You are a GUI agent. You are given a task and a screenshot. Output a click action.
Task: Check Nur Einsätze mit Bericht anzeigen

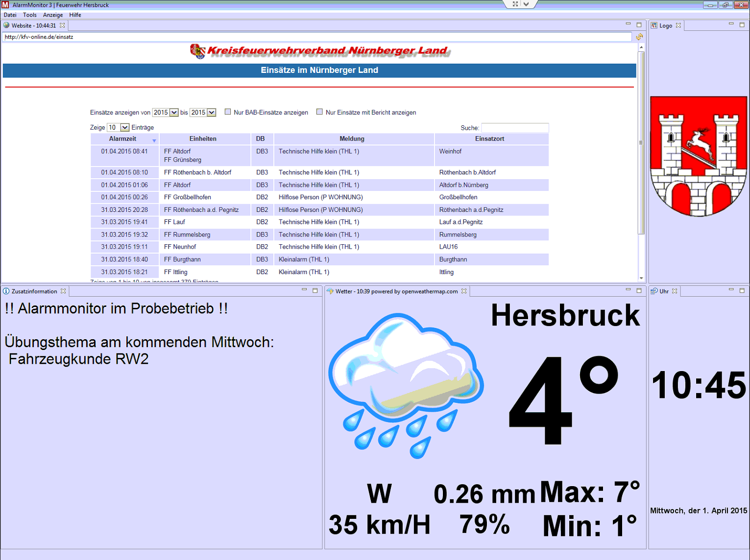tap(319, 112)
